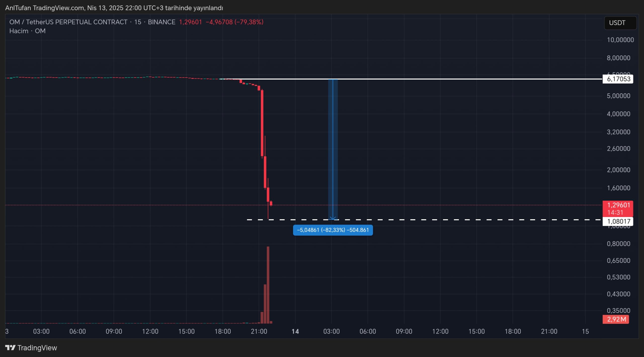Click the blue downward measurement arrow
The image size is (644, 357).
[333, 151]
